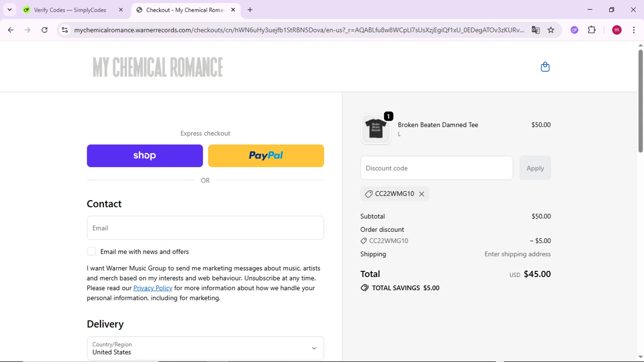Click the Order discount − $5.00 value
The height and width of the screenshot is (362, 644).
(540, 241)
